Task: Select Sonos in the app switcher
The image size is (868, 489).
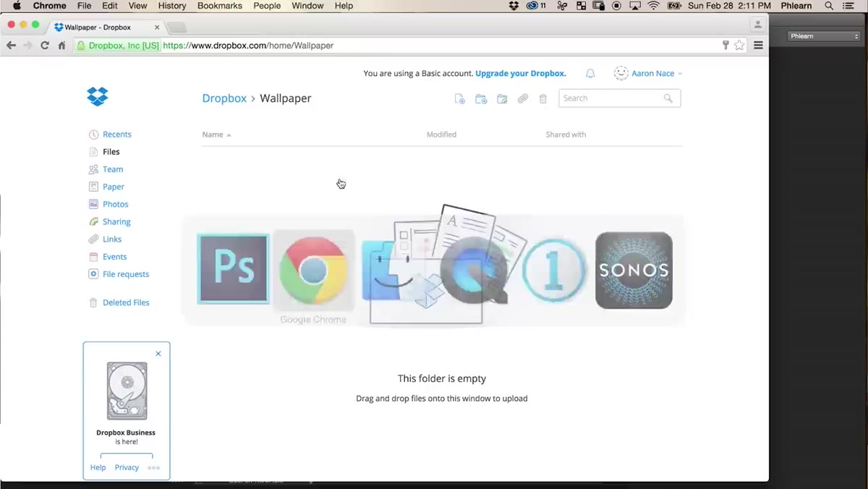Action: (x=634, y=271)
